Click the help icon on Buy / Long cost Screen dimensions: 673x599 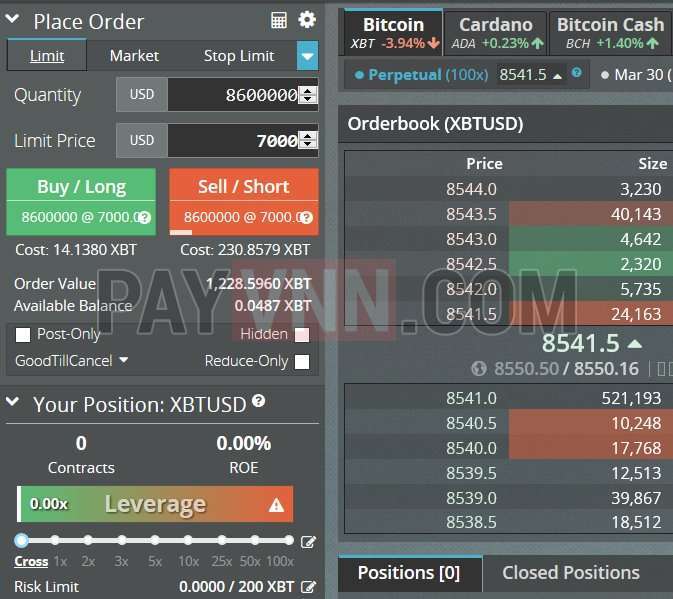pos(144,217)
